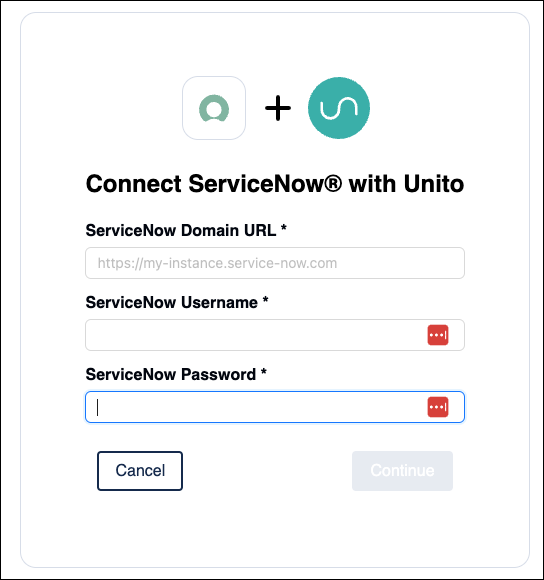Click the word Unito in the heading
The image size is (544, 580).
coord(434,183)
